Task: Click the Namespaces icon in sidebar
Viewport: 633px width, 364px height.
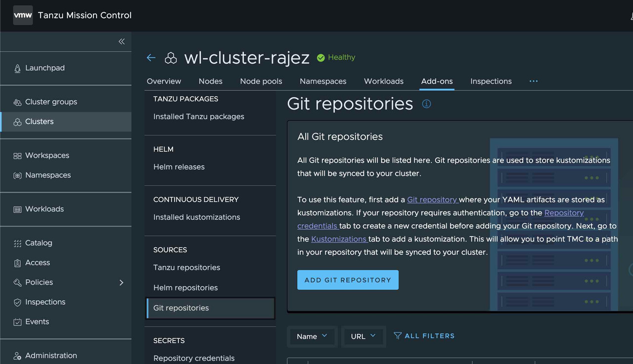Action: (17, 175)
